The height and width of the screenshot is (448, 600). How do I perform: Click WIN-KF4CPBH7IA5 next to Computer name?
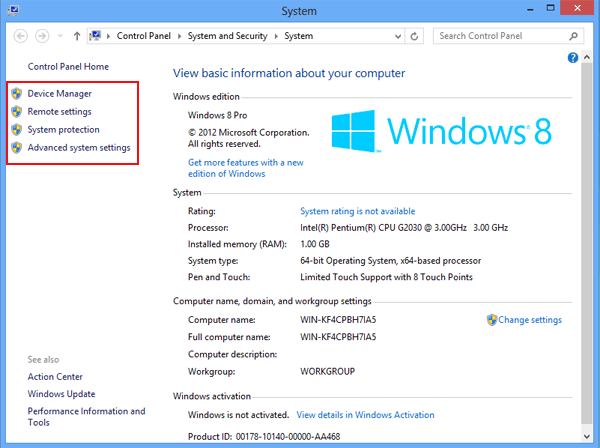pyautogui.click(x=338, y=320)
